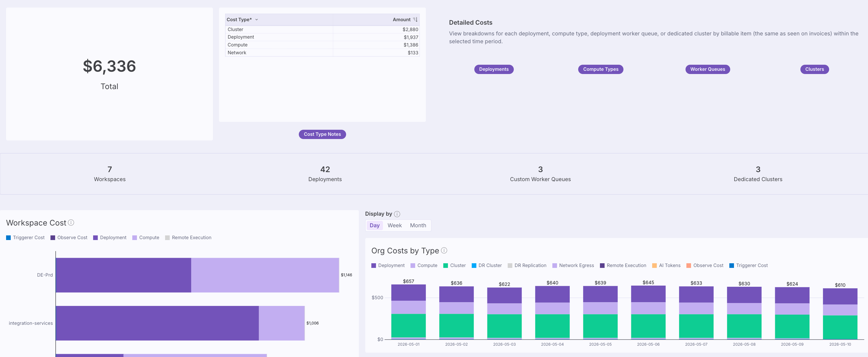This screenshot has height=357, width=868.
Task: Click the 2026-05-10 stacked bar
Action: coord(840,314)
